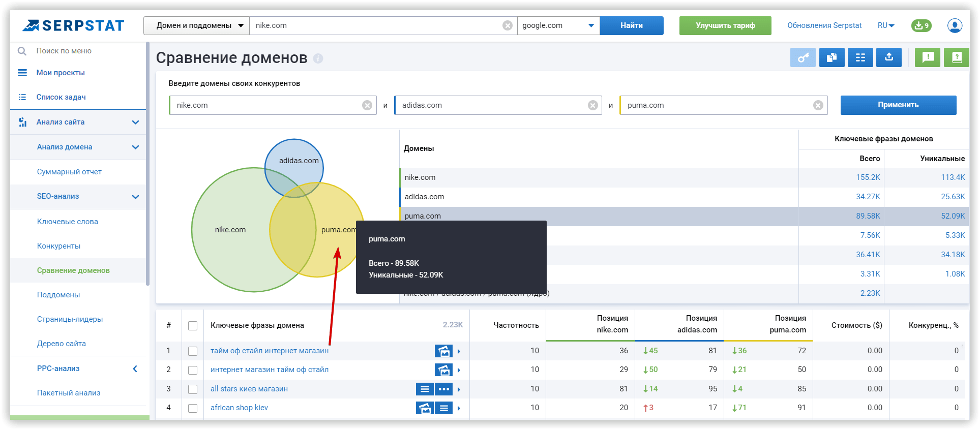Open Ключевые слова menu item

[68, 222]
